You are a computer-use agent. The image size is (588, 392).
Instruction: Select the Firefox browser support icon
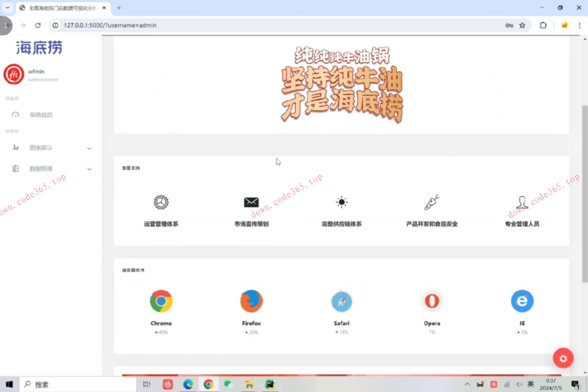(251, 301)
